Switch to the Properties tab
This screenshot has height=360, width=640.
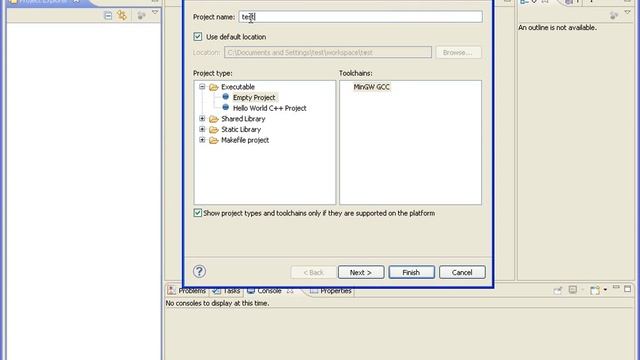coord(331,291)
